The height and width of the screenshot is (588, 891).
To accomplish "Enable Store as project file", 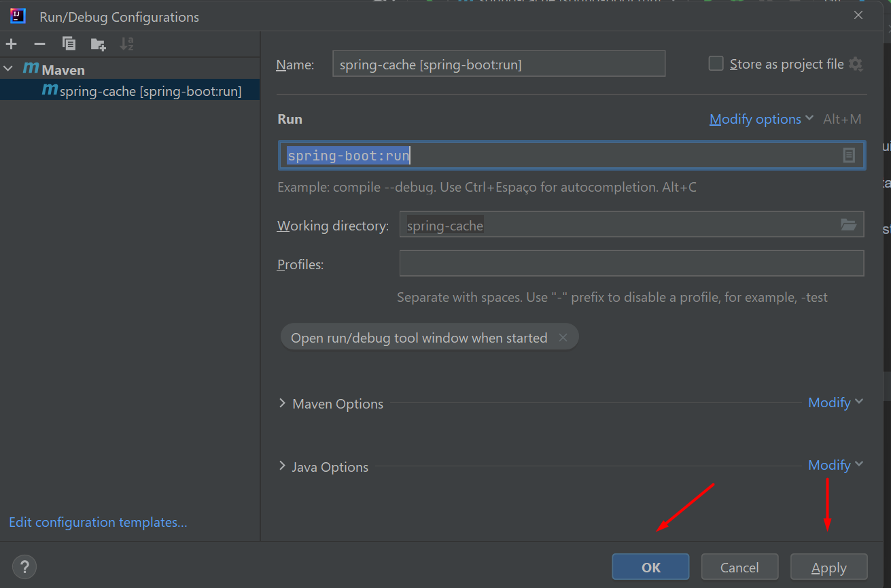I will point(716,63).
